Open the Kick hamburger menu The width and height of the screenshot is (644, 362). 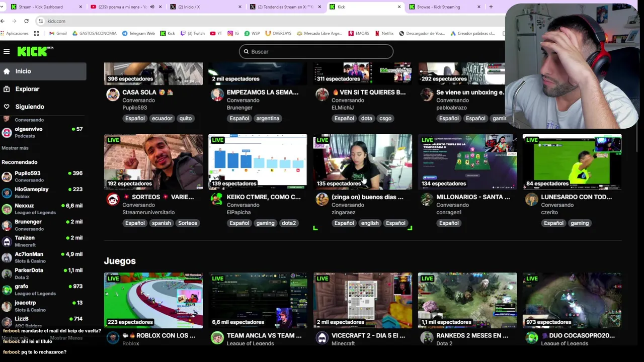[7, 51]
